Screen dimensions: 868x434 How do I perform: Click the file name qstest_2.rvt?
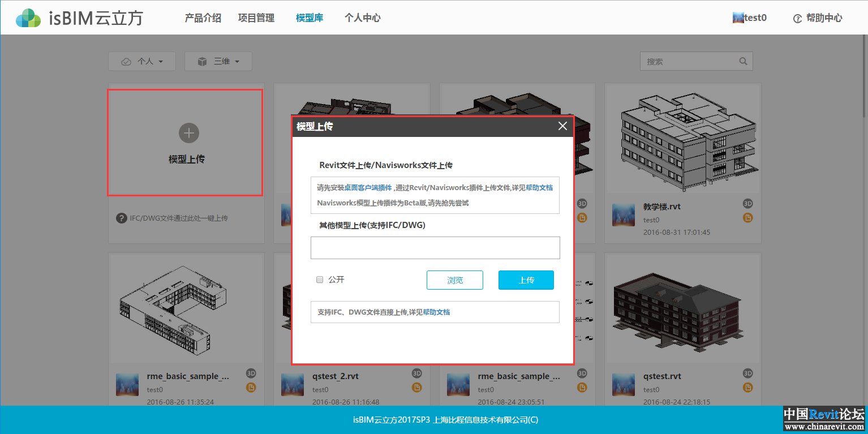tap(336, 376)
